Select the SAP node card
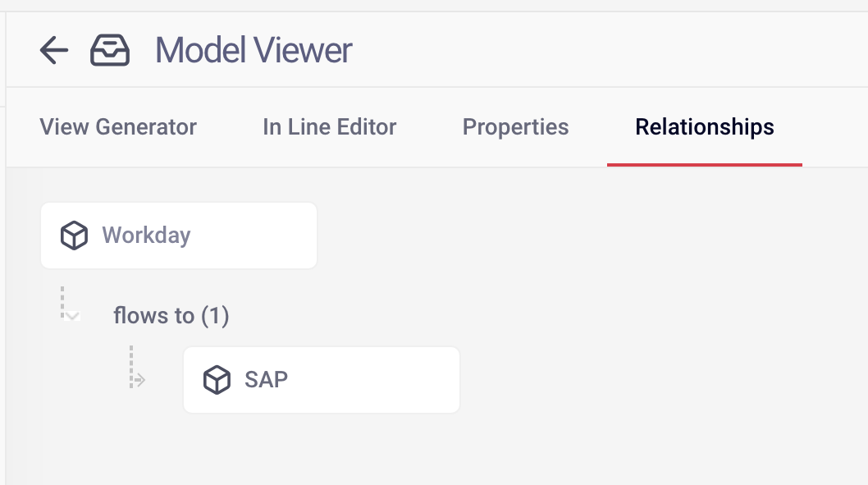The image size is (868, 485). (x=322, y=380)
